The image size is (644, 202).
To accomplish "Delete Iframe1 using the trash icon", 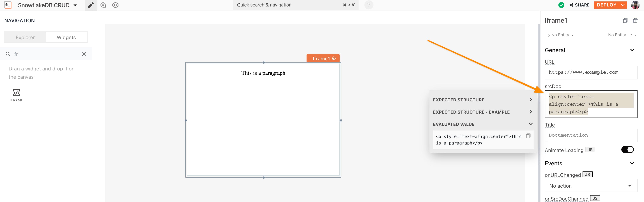I will [635, 20].
